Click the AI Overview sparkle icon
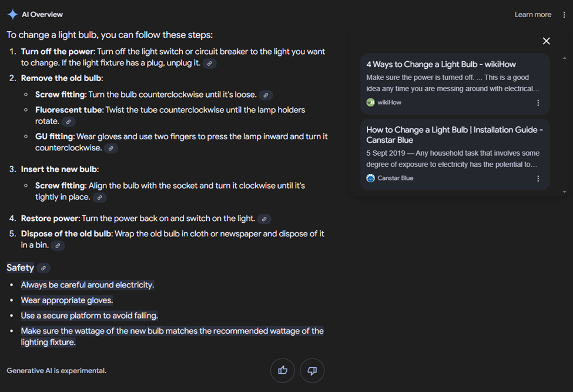 point(12,15)
